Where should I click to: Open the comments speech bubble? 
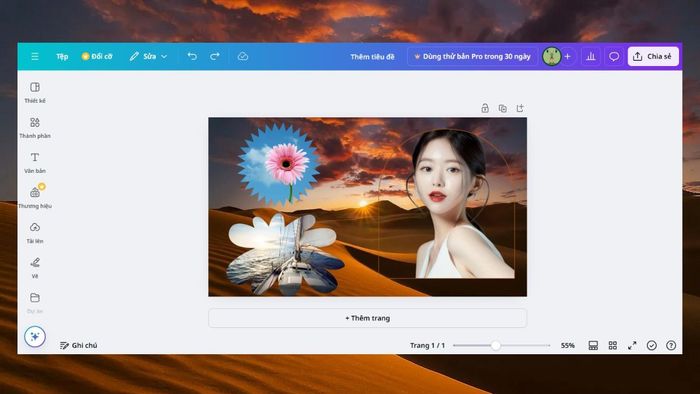tap(614, 57)
